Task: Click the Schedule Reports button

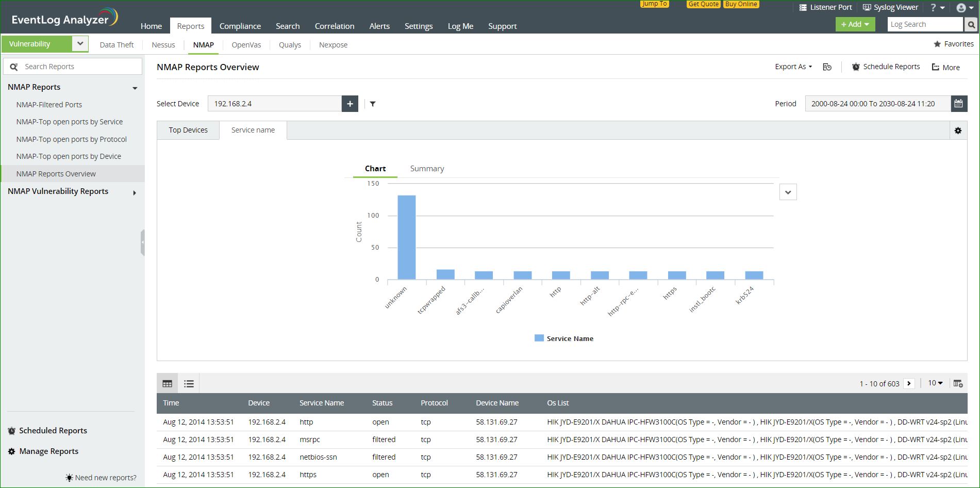Action: click(886, 67)
